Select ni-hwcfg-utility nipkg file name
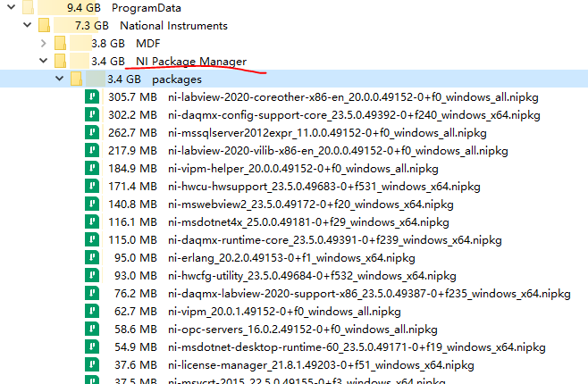 tap(312, 276)
